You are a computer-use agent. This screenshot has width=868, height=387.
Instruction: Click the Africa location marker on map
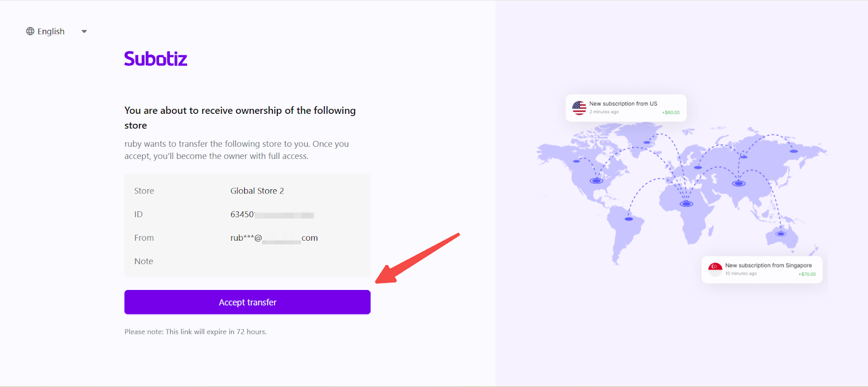pyautogui.click(x=686, y=204)
